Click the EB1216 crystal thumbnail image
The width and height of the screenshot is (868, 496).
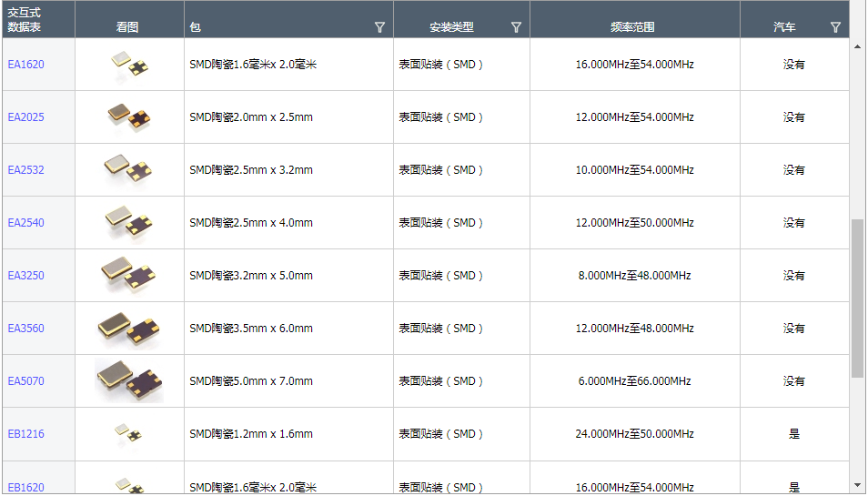pos(128,433)
